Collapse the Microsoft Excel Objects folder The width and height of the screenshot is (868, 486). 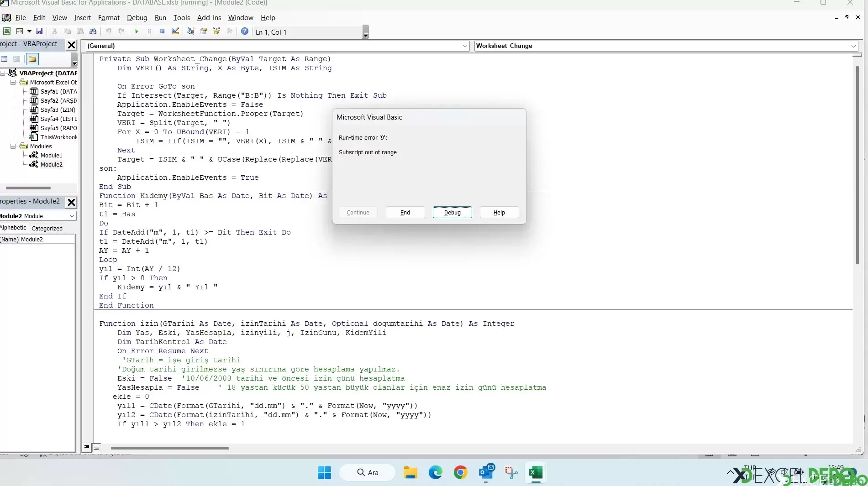click(13, 82)
